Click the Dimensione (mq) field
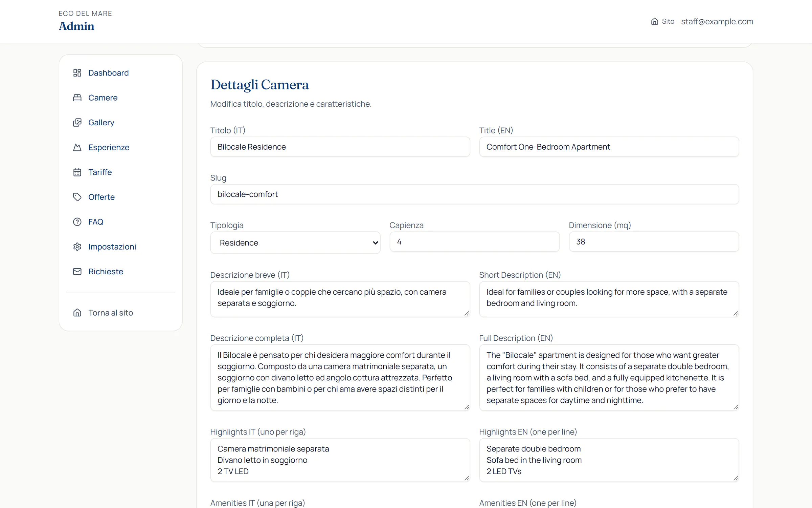 click(x=654, y=241)
